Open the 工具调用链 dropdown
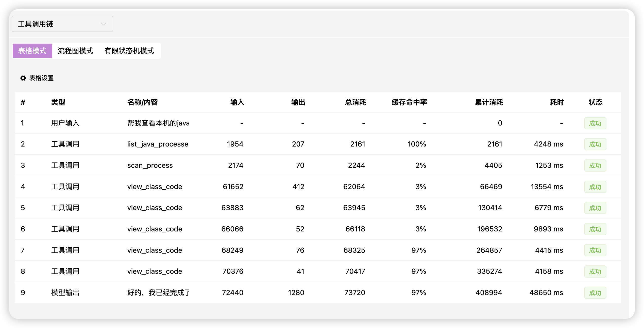Screen dimensions: 644x328 click(62, 24)
